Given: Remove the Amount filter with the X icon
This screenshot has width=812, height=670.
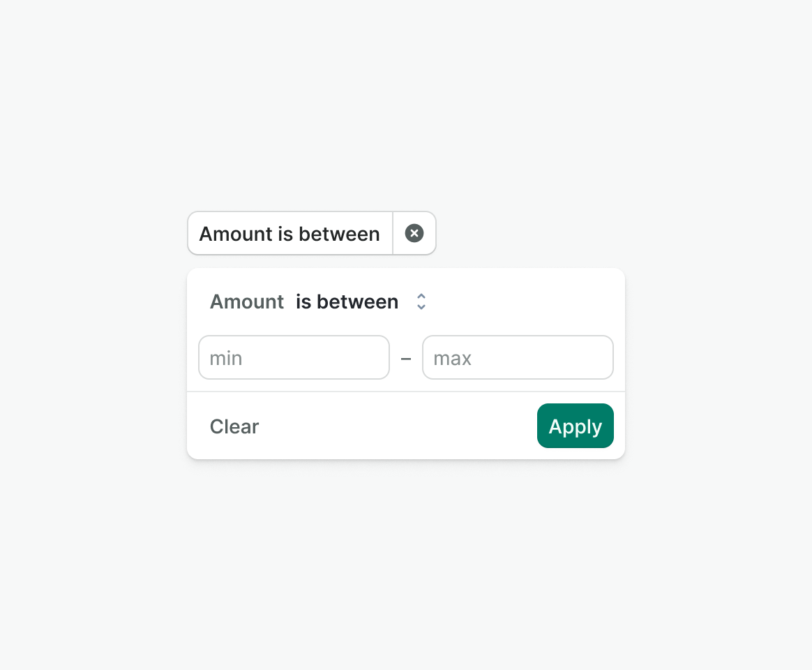Looking at the screenshot, I should point(414,233).
